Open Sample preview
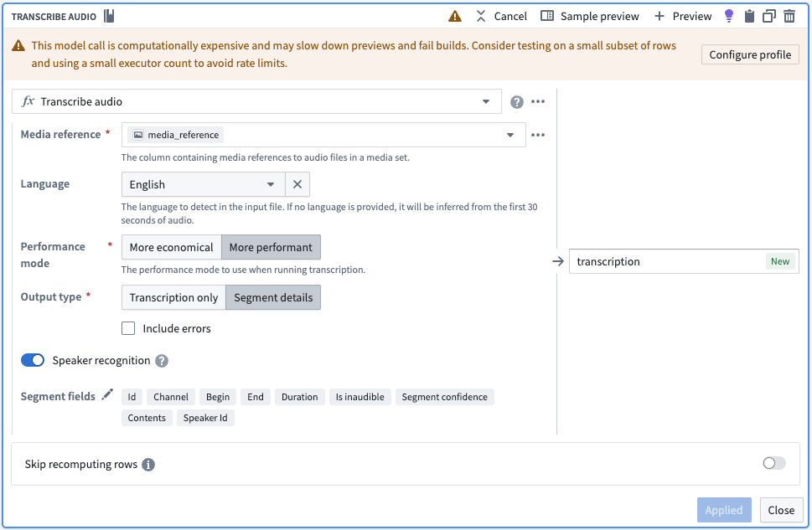This screenshot has width=812, height=530. point(590,16)
